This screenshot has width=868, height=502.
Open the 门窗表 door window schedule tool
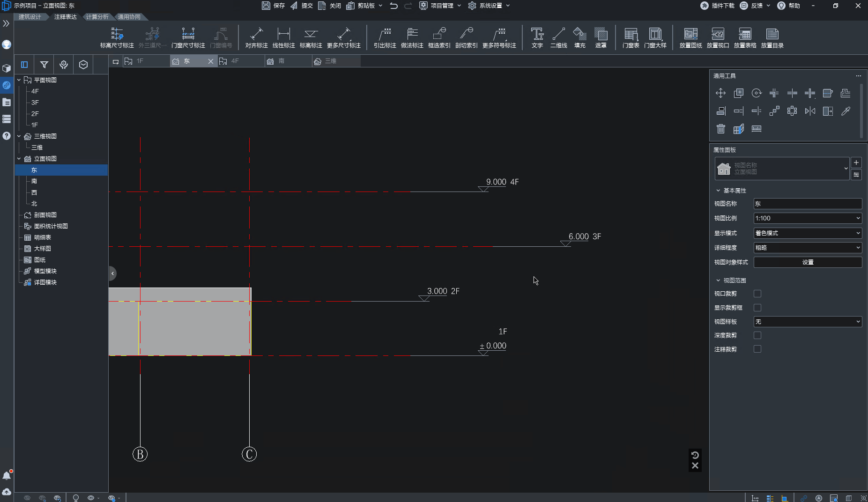coord(631,37)
